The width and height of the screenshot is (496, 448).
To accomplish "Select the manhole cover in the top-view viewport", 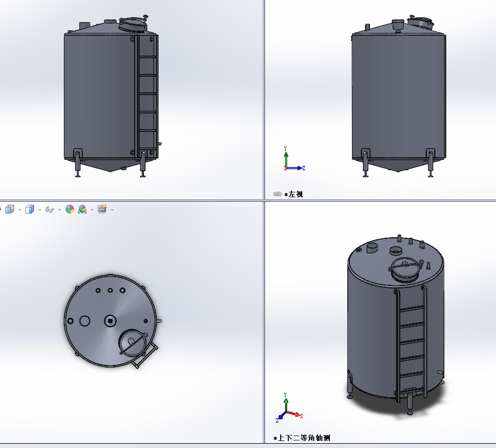I will point(132,343).
